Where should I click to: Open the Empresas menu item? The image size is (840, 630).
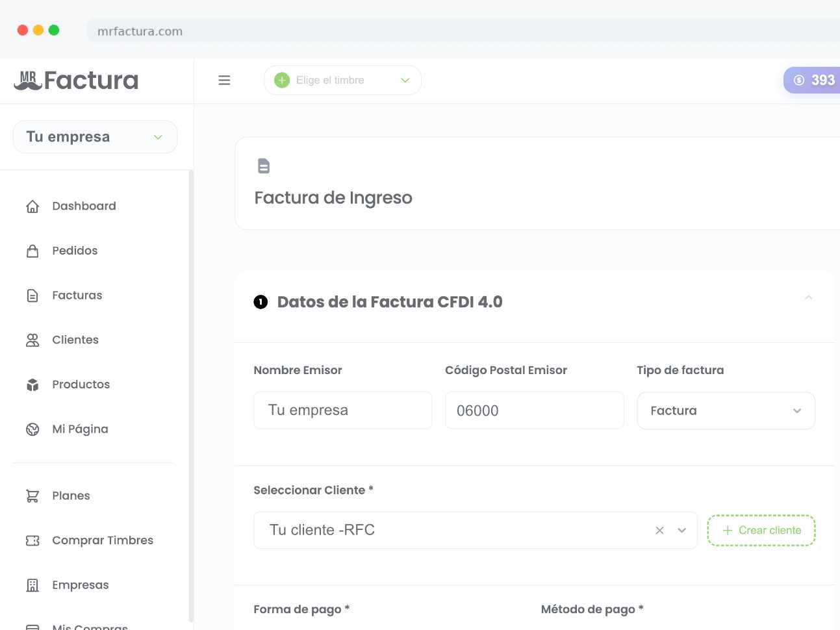click(80, 585)
